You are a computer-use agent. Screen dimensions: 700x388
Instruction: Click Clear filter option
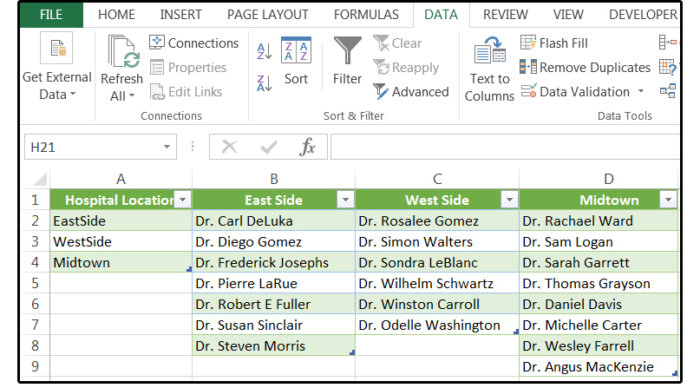pyautogui.click(x=397, y=43)
